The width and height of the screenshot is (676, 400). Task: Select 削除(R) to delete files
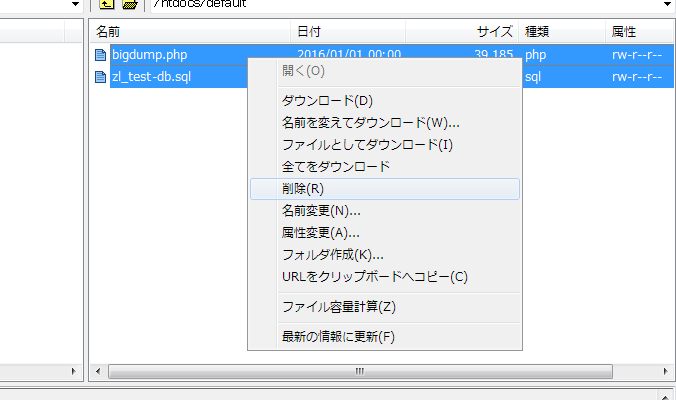click(x=303, y=188)
